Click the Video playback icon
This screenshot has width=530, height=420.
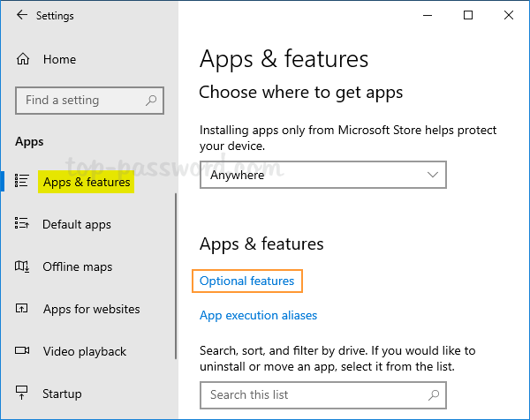pyautogui.click(x=23, y=351)
